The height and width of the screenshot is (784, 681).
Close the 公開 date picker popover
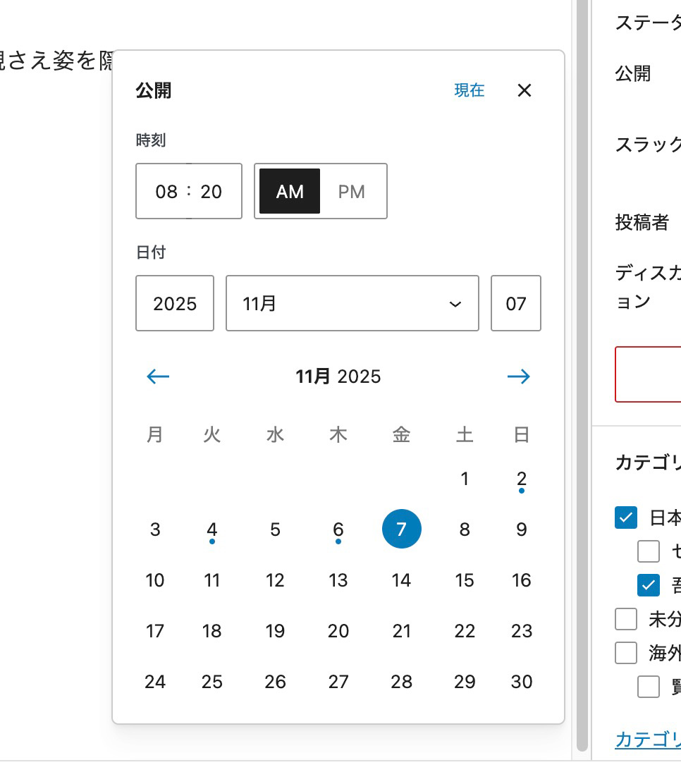click(x=524, y=90)
